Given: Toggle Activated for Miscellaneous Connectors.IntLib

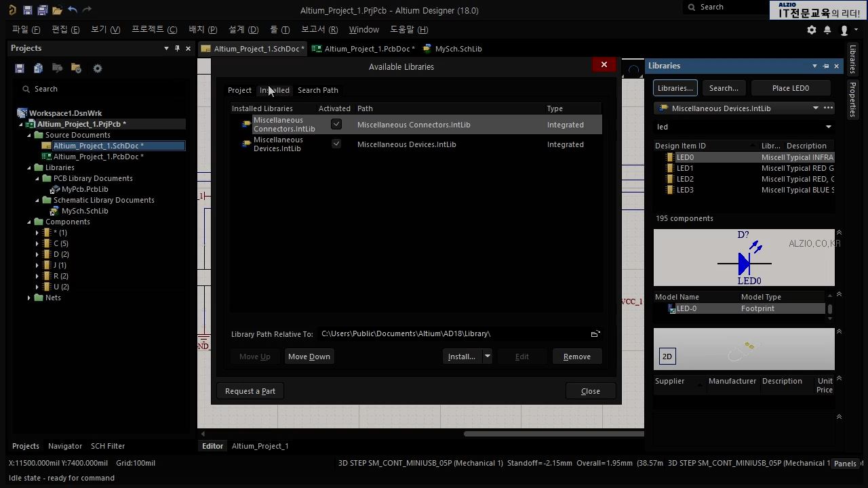Looking at the screenshot, I should pos(336,124).
